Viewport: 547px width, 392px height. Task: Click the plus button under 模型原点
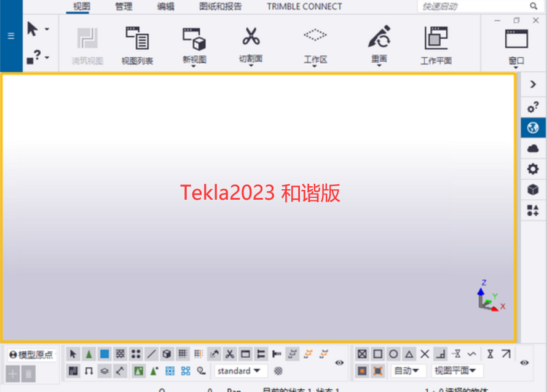pos(13,374)
